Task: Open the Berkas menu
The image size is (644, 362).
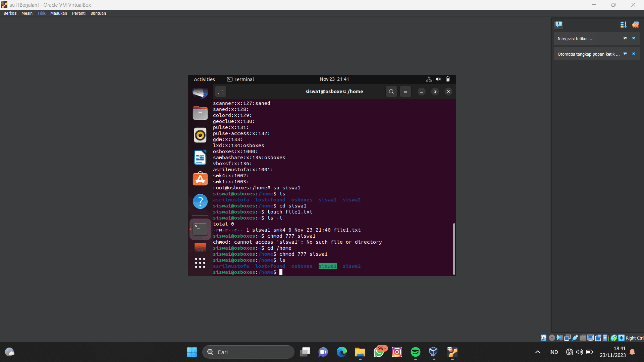Action: 10,13
